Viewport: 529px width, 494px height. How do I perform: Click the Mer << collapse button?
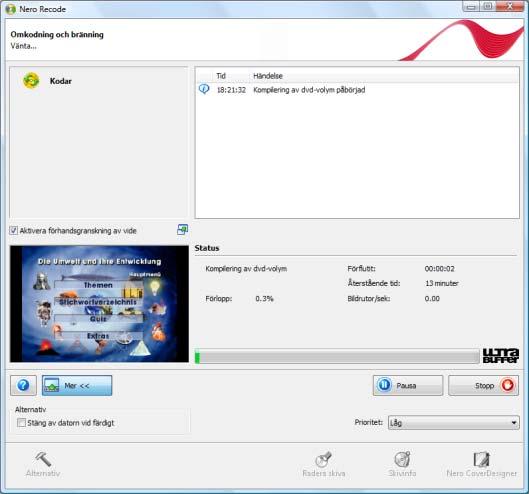[77, 385]
